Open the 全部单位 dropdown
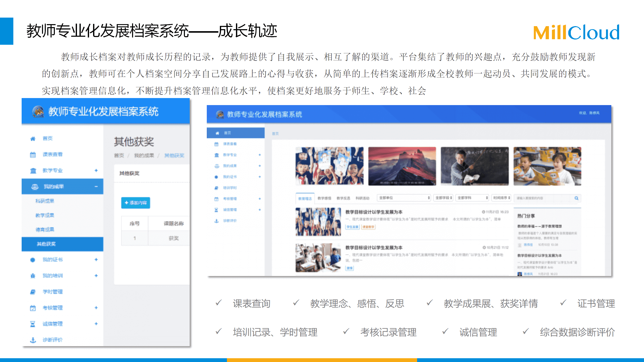 [404, 198]
